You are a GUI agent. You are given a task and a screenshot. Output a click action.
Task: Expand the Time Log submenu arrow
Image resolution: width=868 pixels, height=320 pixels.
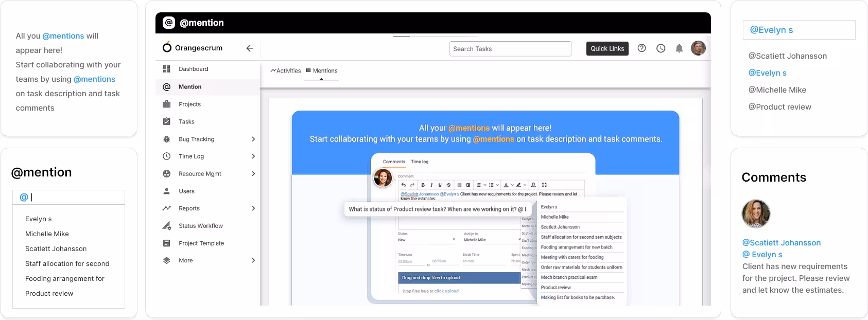[x=253, y=156]
